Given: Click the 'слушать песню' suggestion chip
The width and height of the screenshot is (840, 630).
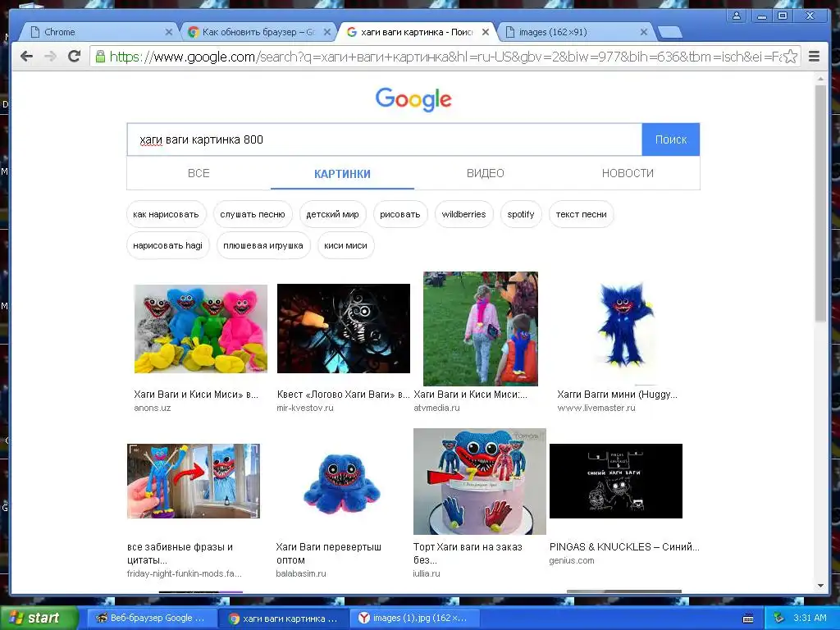Looking at the screenshot, I should (253, 214).
